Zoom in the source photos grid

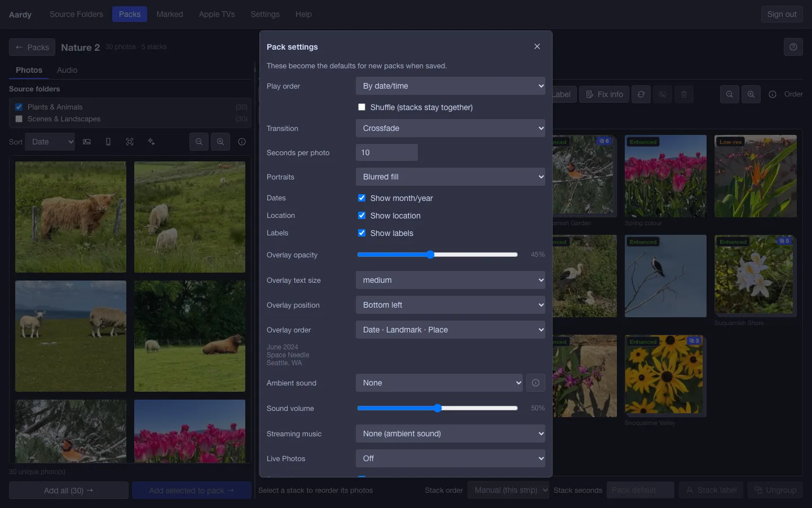[x=220, y=142]
